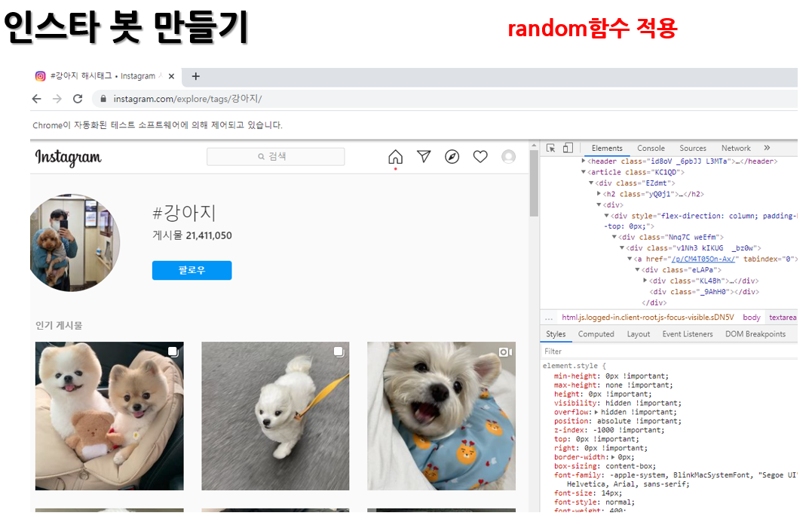Viewport: 812px width, 519px height.
Task: Open the white puppy on leash post
Action: (275, 416)
